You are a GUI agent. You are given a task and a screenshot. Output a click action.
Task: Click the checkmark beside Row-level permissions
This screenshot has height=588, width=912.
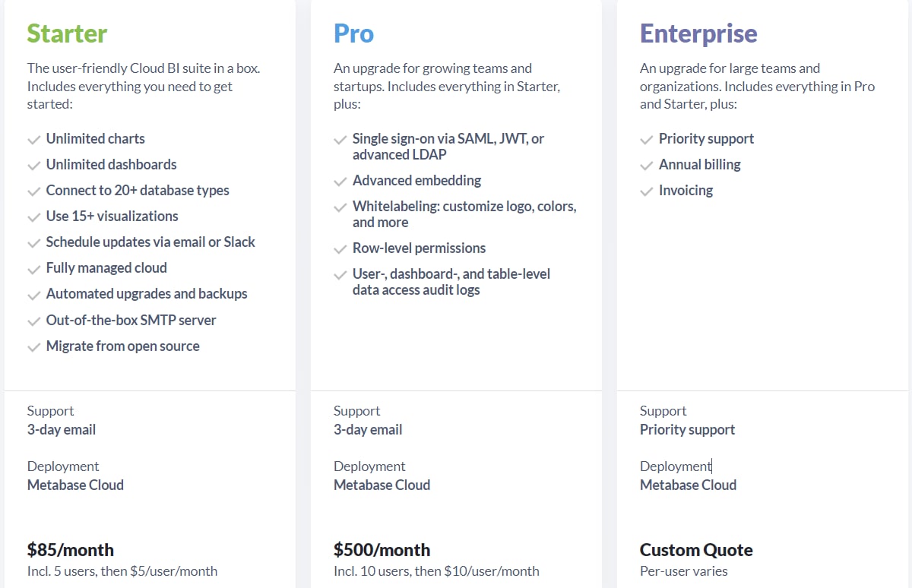coord(340,249)
